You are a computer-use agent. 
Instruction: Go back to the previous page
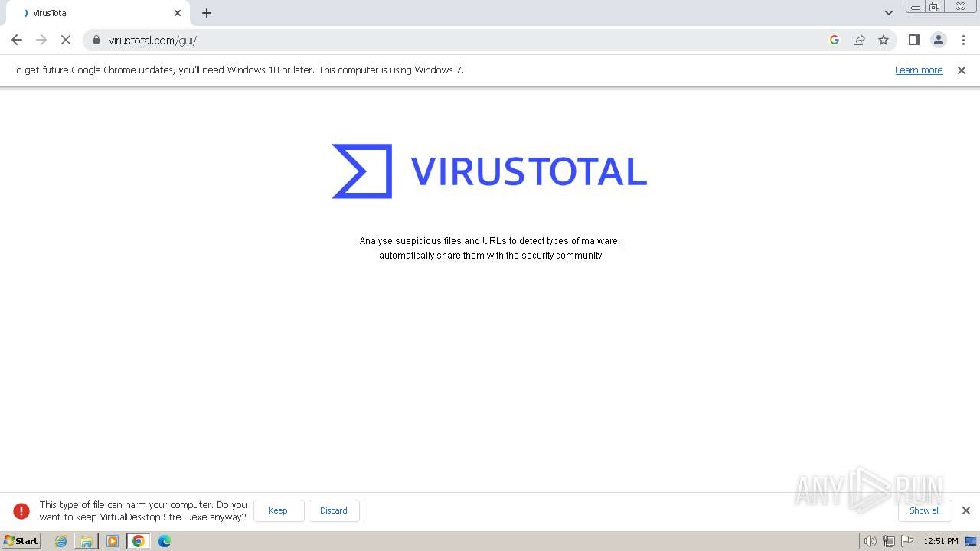coord(17,40)
